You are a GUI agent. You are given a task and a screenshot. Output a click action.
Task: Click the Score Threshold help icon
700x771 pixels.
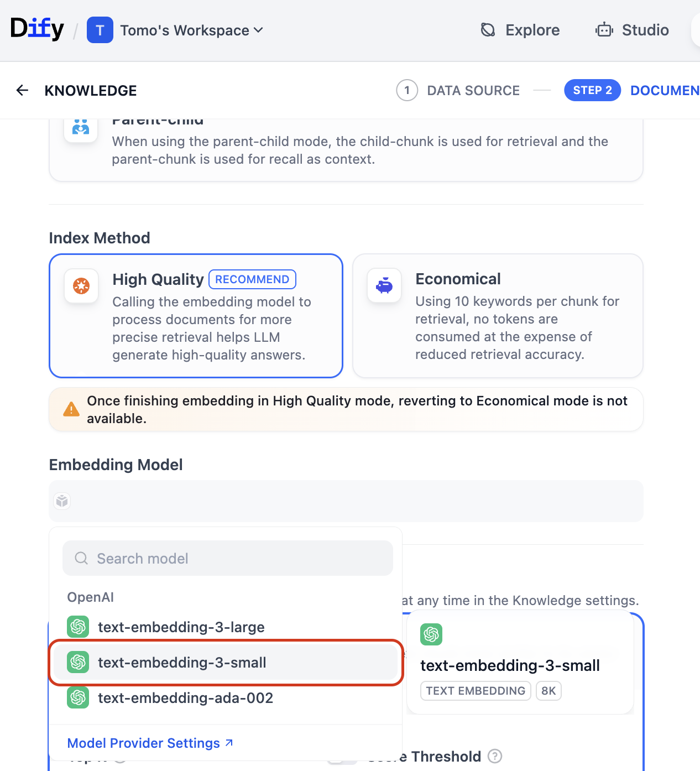pos(495,756)
